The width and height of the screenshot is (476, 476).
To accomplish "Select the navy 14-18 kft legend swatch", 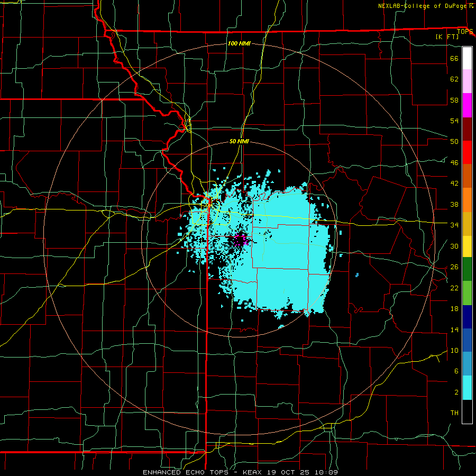I will (x=467, y=317).
